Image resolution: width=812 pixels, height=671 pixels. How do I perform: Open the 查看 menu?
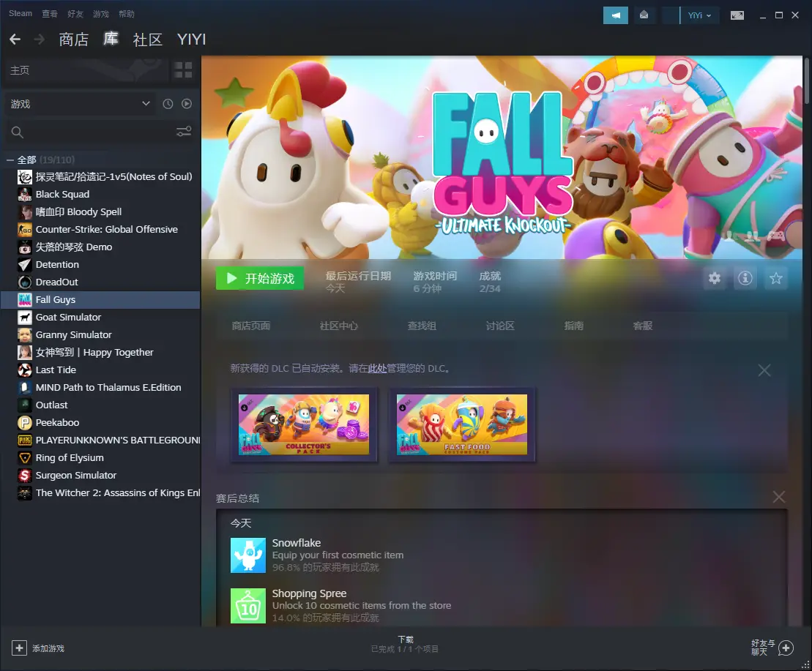[50, 14]
